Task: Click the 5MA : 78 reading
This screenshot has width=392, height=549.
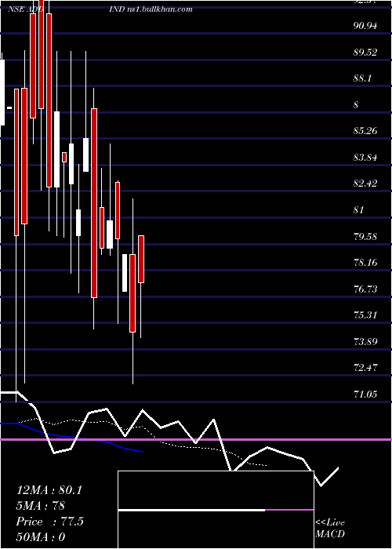Action: 40,506
